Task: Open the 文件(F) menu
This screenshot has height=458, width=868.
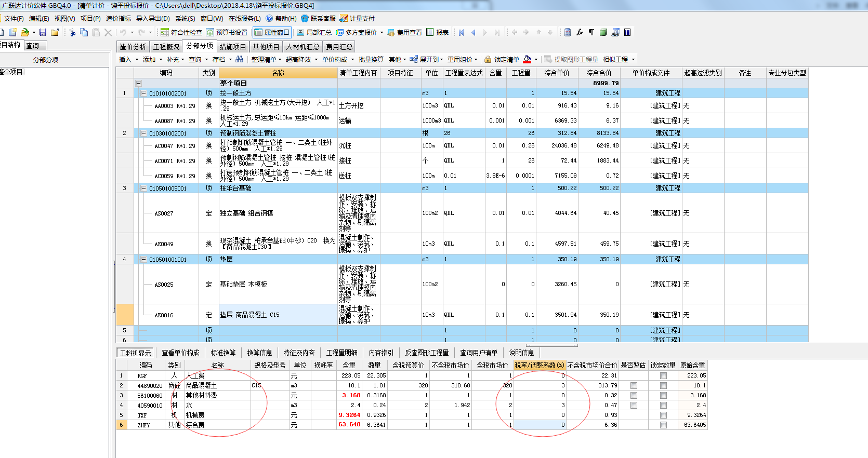Action: coord(14,18)
